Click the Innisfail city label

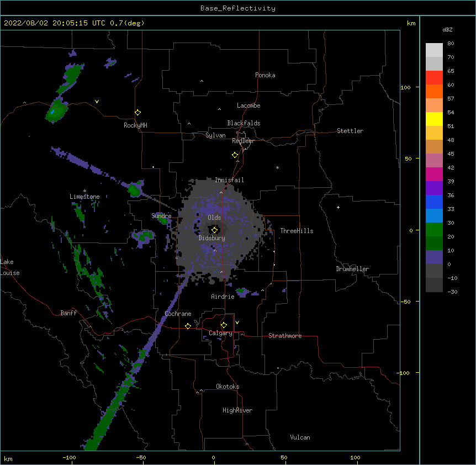pos(229,180)
